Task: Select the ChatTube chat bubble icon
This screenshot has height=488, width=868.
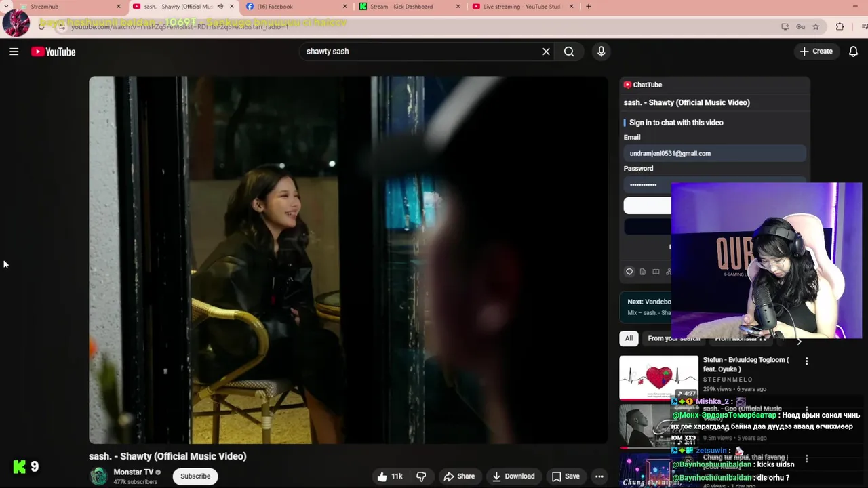Action: (x=629, y=272)
